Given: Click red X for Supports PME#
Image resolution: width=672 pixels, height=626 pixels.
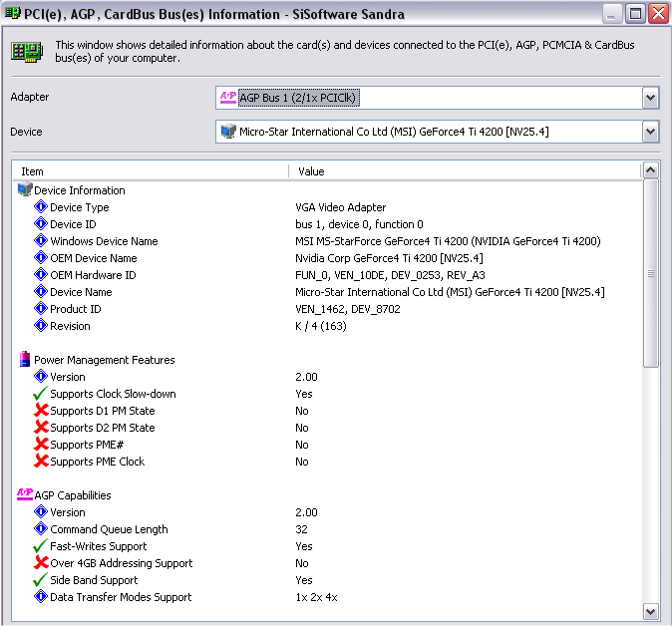Looking at the screenshot, I should point(41,444).
